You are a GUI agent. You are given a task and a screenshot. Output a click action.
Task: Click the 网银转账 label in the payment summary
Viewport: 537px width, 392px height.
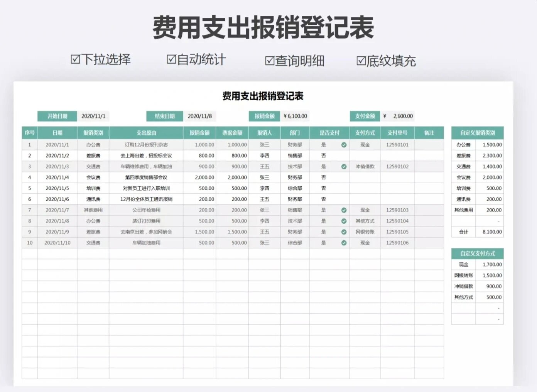(x=463, y=275)
